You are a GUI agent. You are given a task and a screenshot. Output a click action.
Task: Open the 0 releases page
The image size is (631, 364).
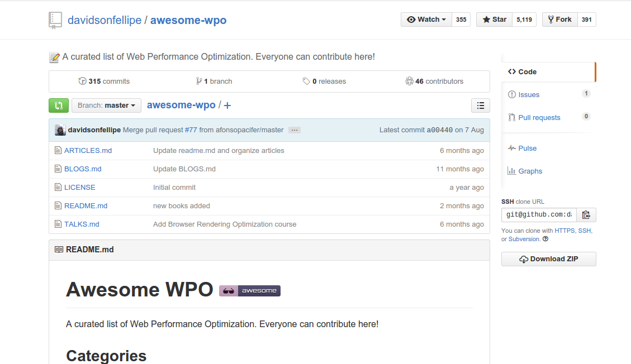click(324, 81)
